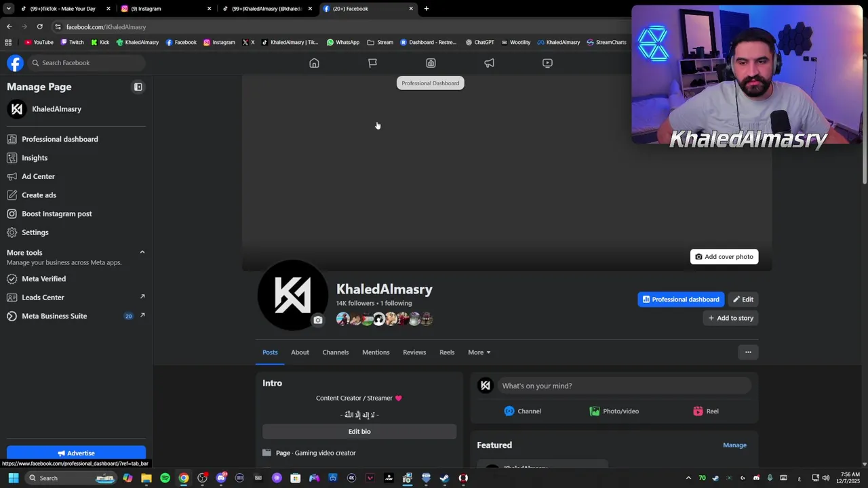The image size is (868, 488).
Task: Open StreamCharts bookmark
Action: pyautogui.click(x=607, y=42)
